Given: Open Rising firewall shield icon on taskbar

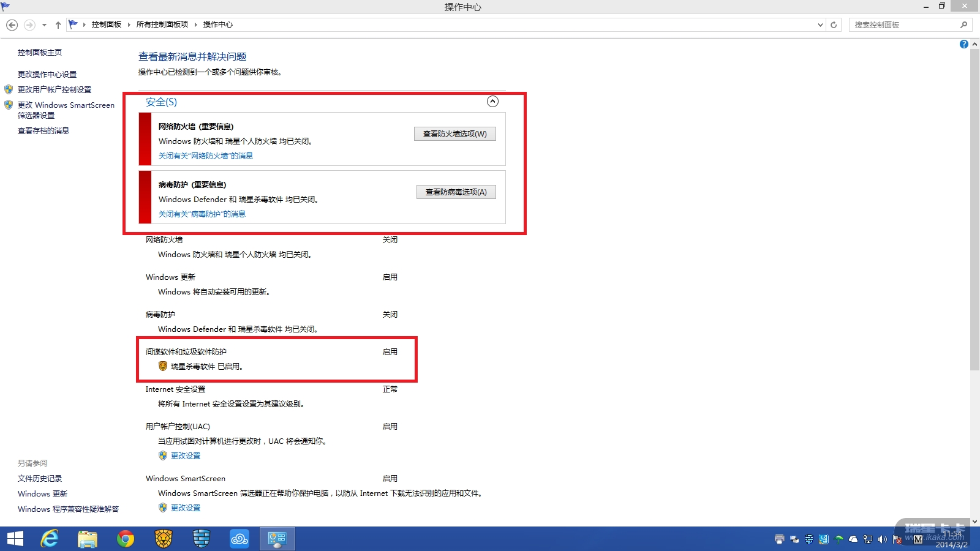Looking at the screenshot, I should (202, 539).
